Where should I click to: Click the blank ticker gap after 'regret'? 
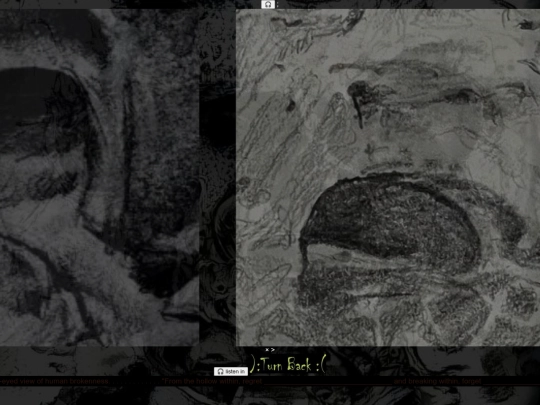[328, 381]
